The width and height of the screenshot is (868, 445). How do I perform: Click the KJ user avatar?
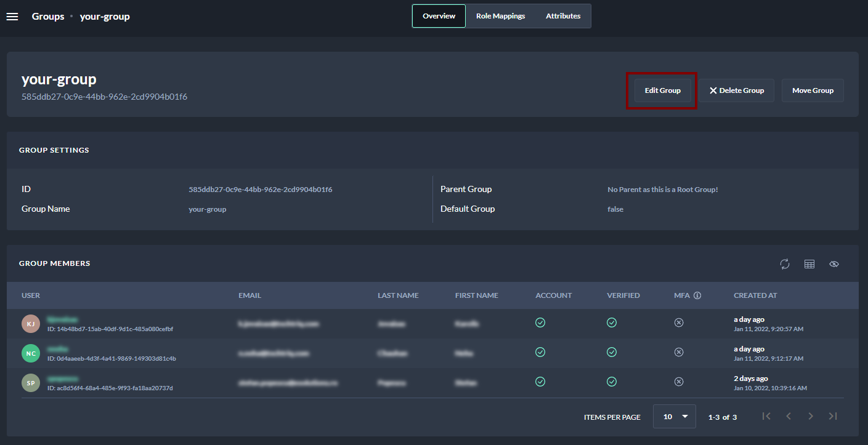(x=31, y=324)
